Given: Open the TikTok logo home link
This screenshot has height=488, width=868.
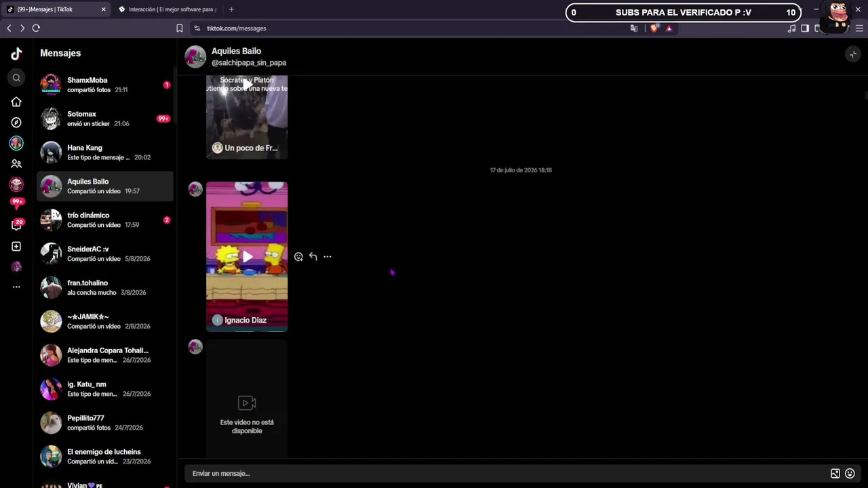Looking at the screenshot, I should pos(16,54).
